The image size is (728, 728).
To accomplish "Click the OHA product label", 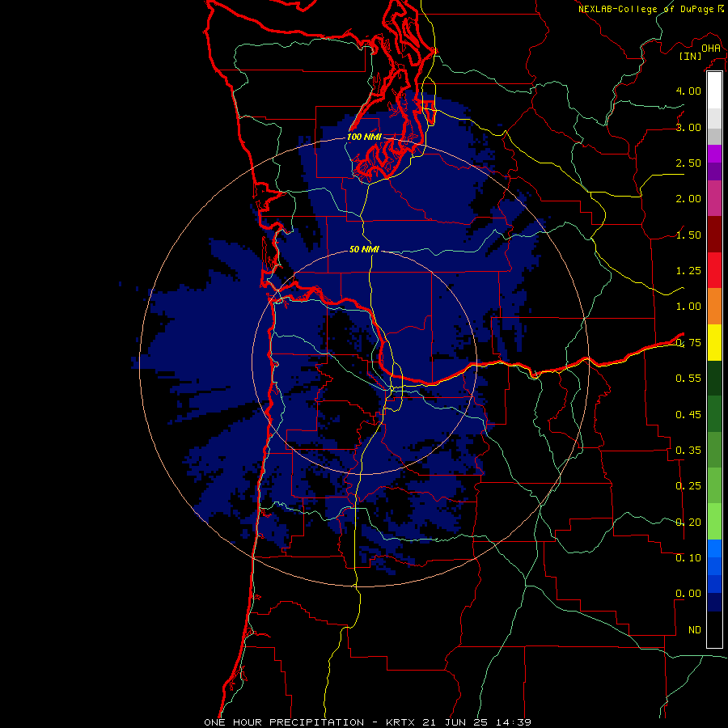I will [711, 48].
